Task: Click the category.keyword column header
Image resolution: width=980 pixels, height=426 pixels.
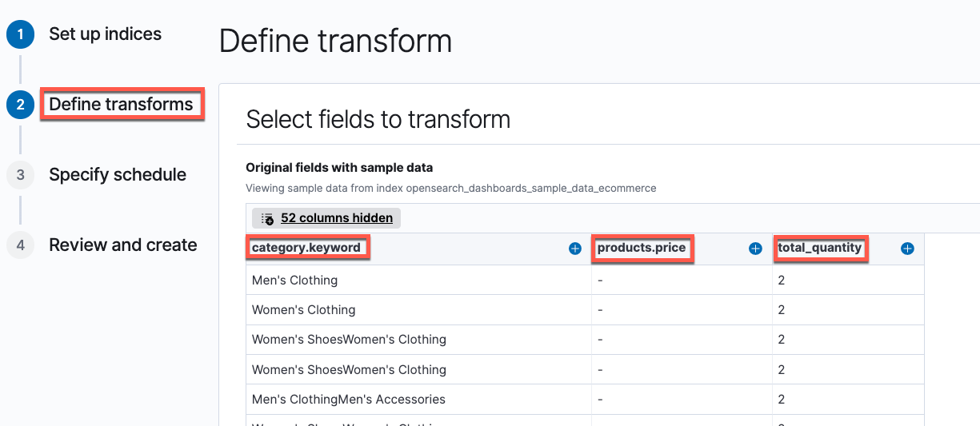Action: coord(306,248)
